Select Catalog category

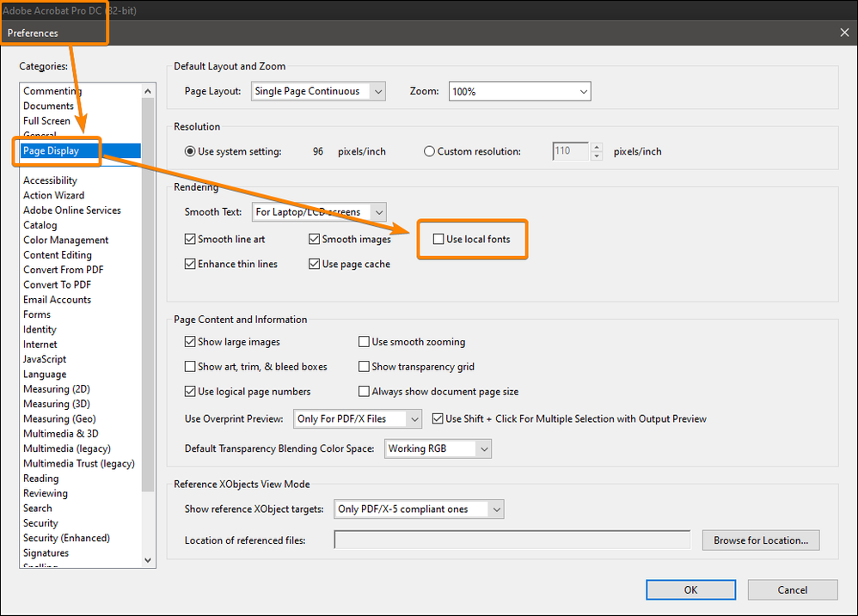[40, 224]
